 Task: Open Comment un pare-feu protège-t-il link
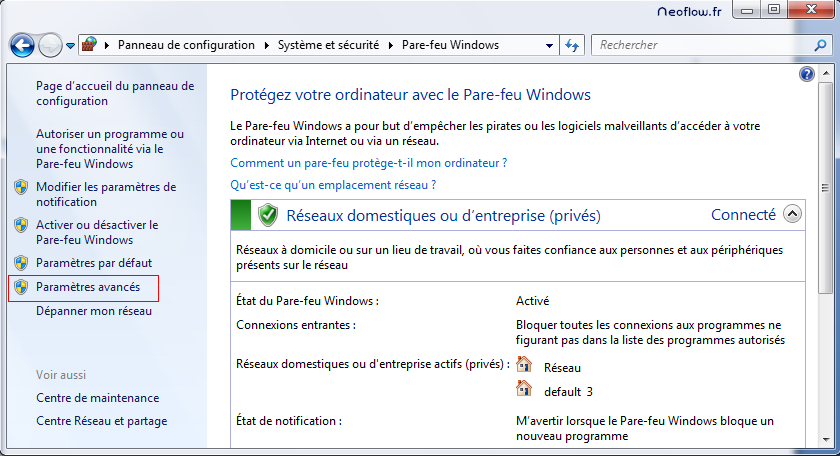[368, 162]
